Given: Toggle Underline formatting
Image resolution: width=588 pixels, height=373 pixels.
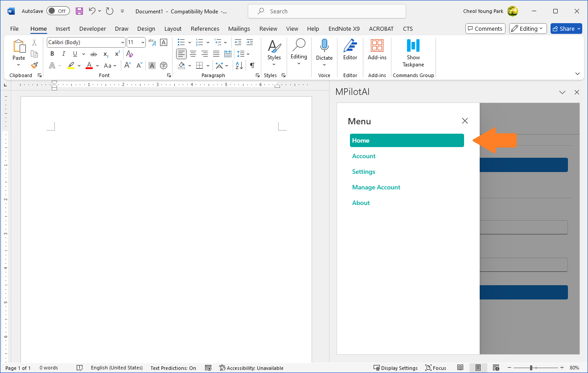Looking at the screenshot, I should tap(75, 54).
